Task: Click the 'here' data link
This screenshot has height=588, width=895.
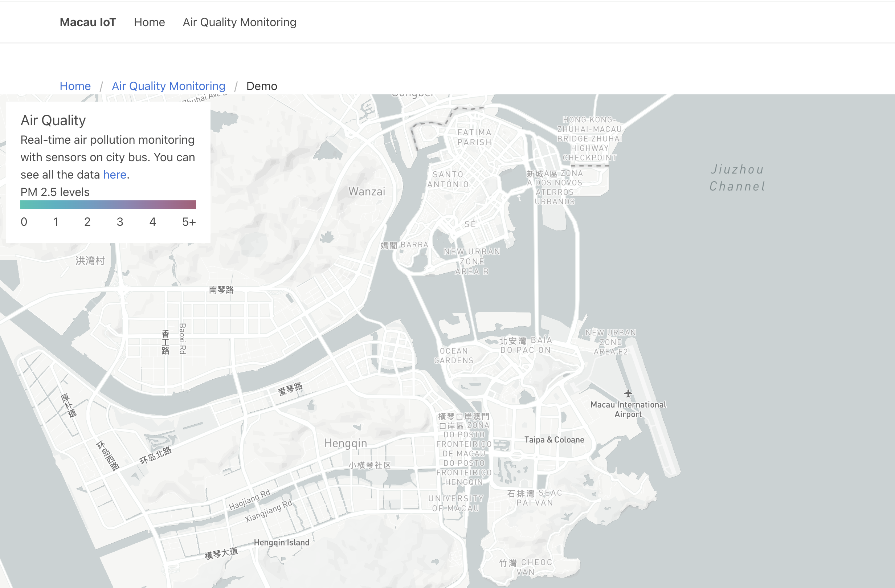Action: point(115,175)
